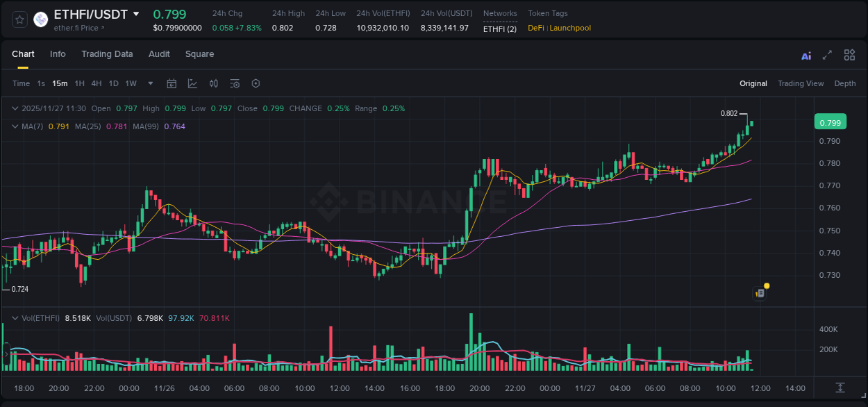Collapse the MA indicator row

point(14,127)
